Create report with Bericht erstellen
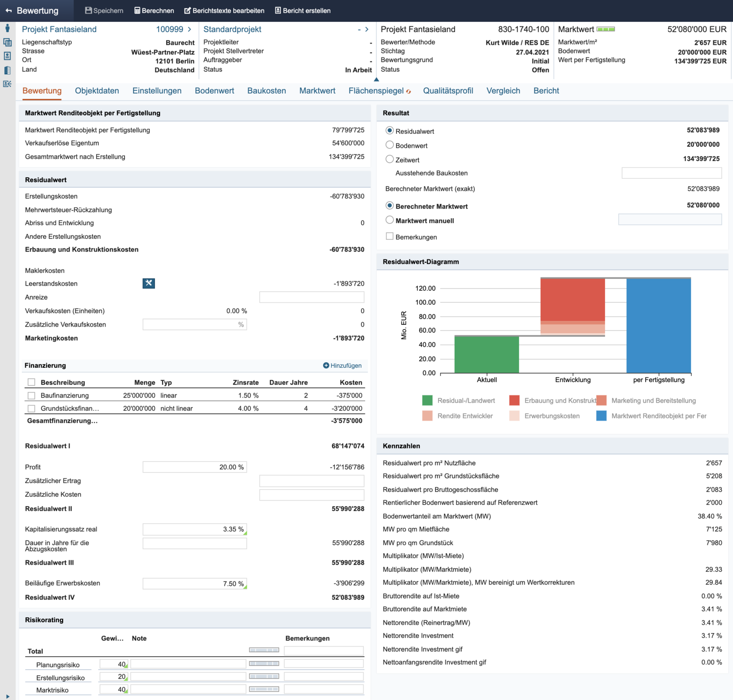The height and width of the screenshot is (700, 733). [303, 10]
